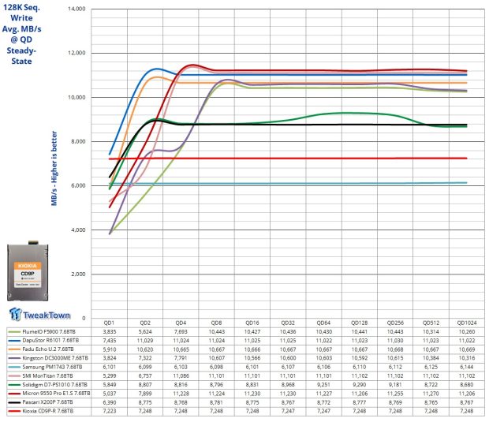Click the DapuStor QD256 value 11,030
This screenshot has height=448, width=489.
tap(395, 341)
